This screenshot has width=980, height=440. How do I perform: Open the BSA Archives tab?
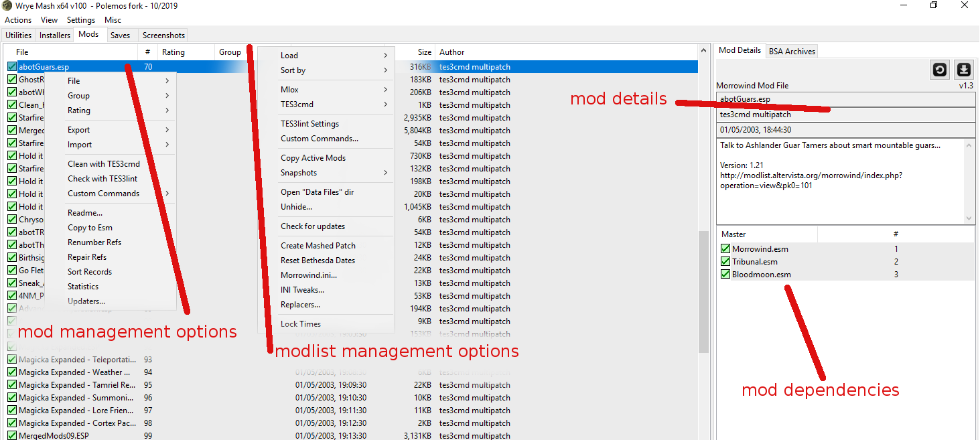pyautogui.click(x=792, y=52)
